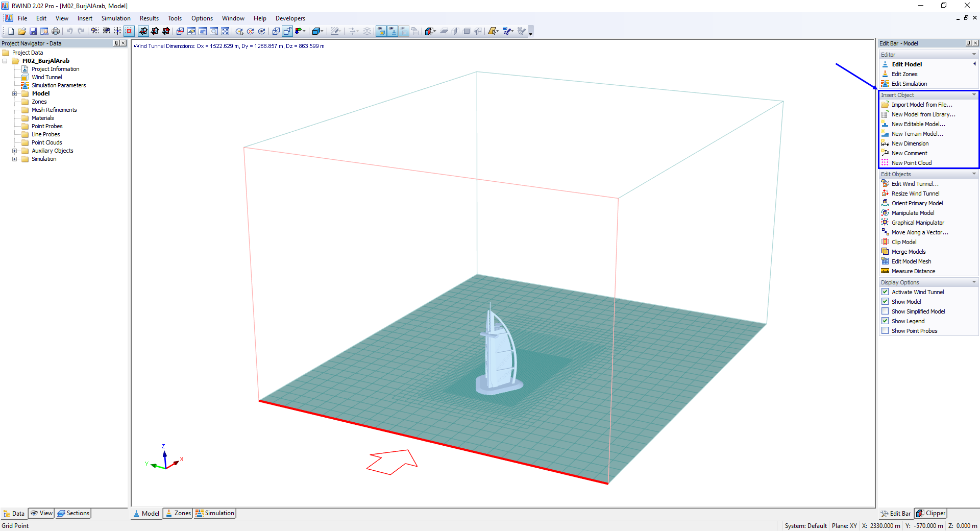Viewport: 980px width, 531px height.
Task: Collapse the M02_BurjAlArab project node
Action: [x=5, y=61]
